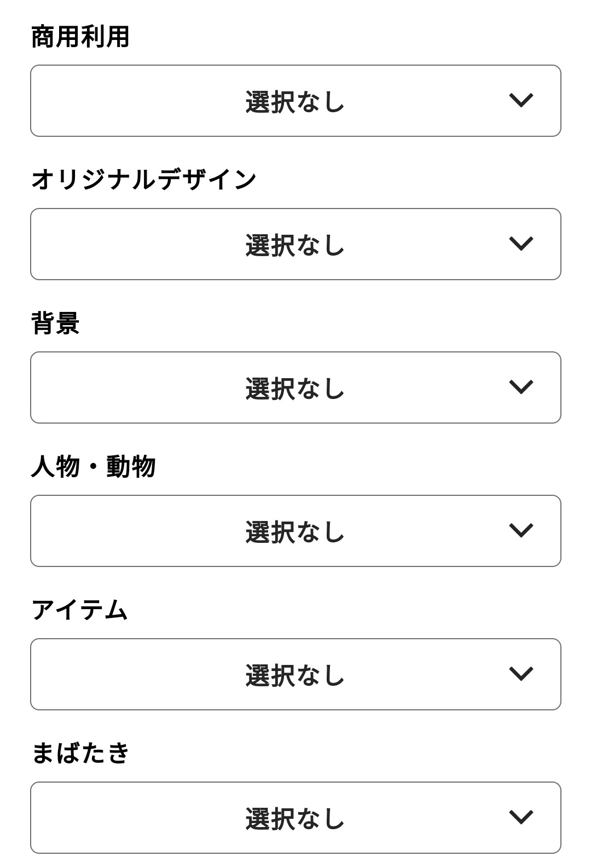The height and width of the screenshot is (868, 591).
Task: Click the chevron arrow in アイテム dropdown
Action: tap(520, 674)
